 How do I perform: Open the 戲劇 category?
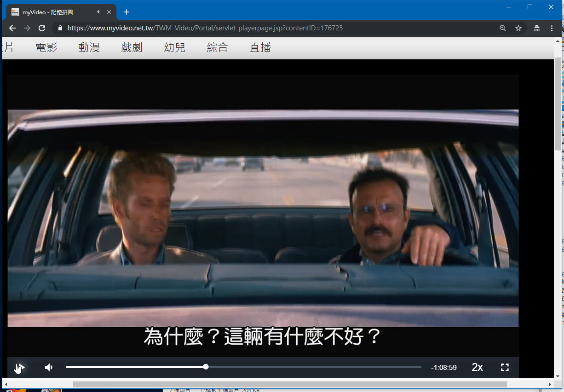pyautogui.click(x=132, y=47)
